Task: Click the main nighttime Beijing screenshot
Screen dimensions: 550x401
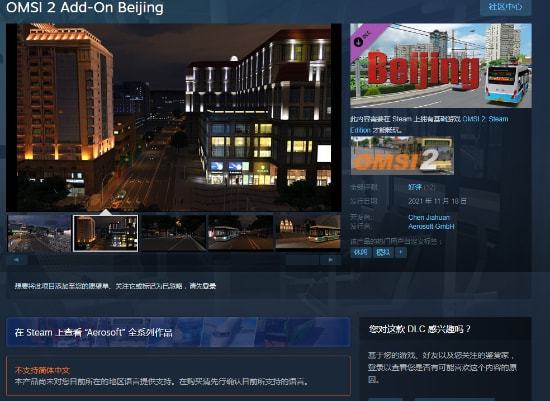Action: (x=174, y=117)
